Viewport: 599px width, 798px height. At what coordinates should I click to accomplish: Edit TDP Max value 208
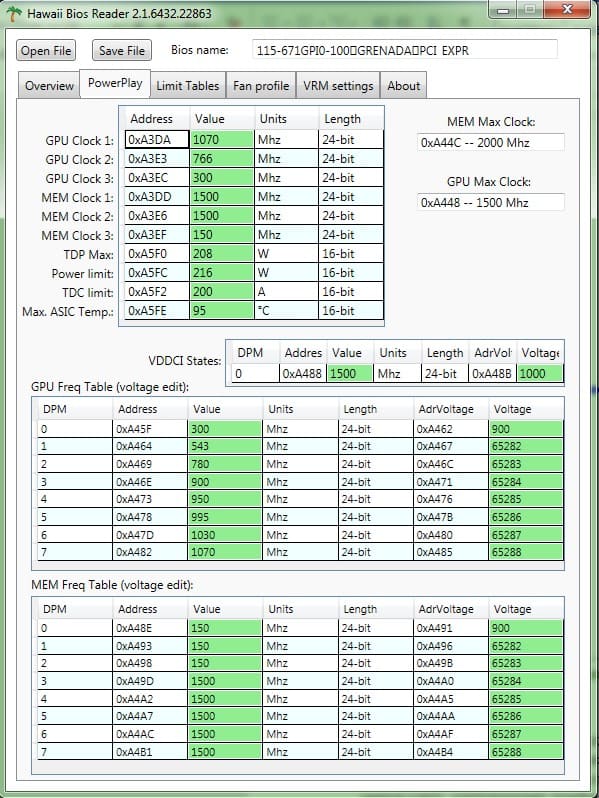coord(221,253)
